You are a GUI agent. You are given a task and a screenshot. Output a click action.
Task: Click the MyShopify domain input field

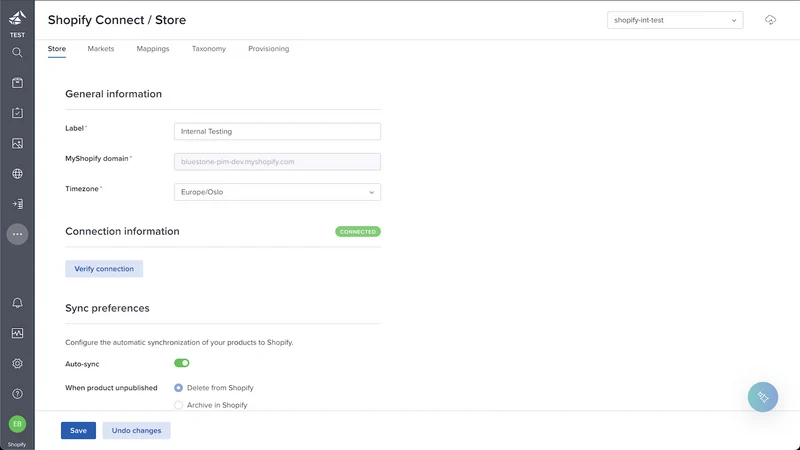[x=277, y=162]
